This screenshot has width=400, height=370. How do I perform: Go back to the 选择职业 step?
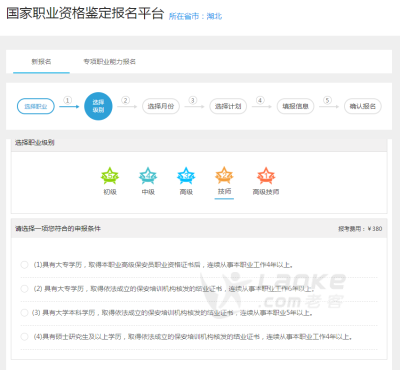(36, 106)
